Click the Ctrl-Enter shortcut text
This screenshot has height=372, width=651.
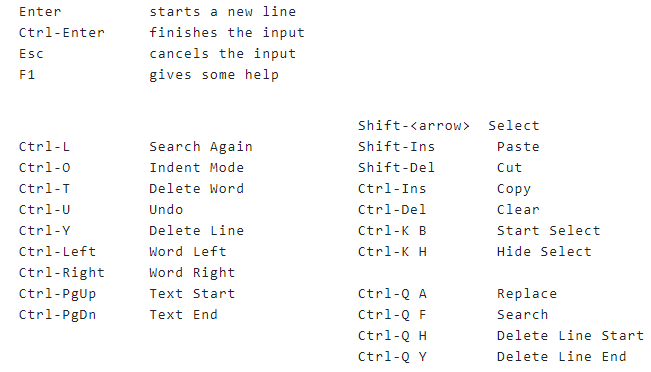pos(62,32)
